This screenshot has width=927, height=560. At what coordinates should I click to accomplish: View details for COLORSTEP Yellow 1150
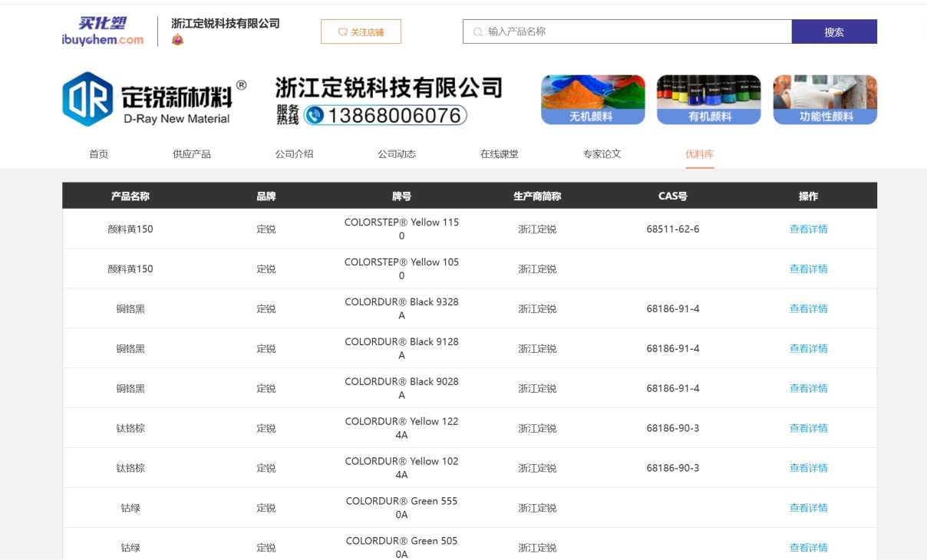click(809, 229)
